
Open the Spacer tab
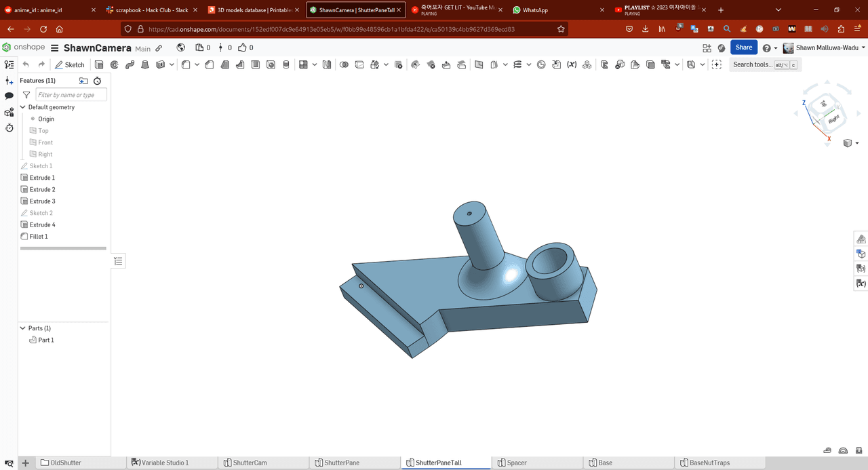click(516, 463)
